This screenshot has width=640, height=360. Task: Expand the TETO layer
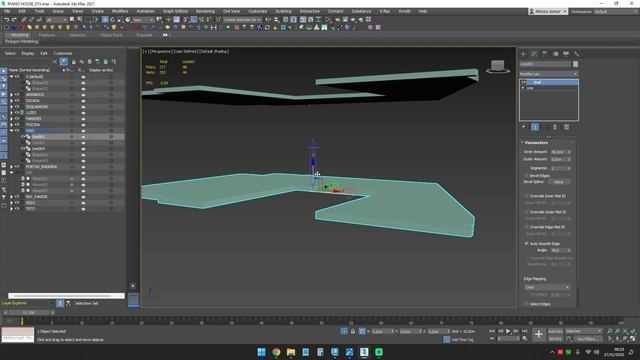coord(11,209)
